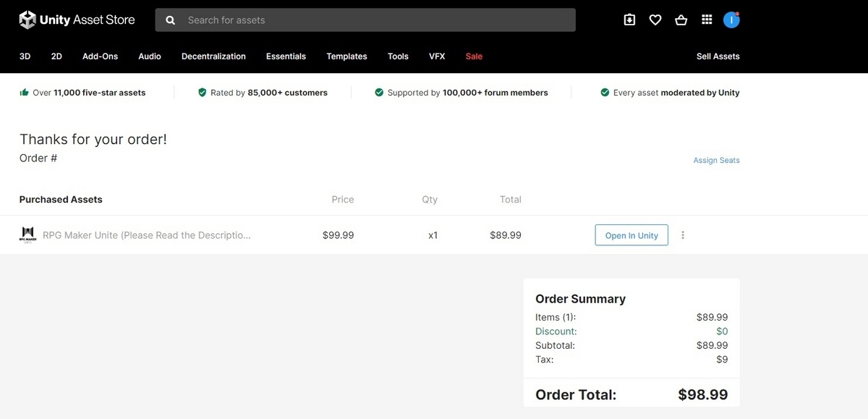Screen dimensions: 868x419
Task: Click the moderated by Unity check icon
Action: pyautogui.click(x=605, y=93)
